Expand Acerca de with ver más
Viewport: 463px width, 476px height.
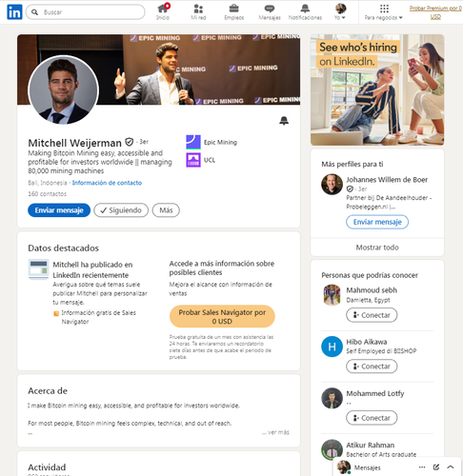point(275,432)
